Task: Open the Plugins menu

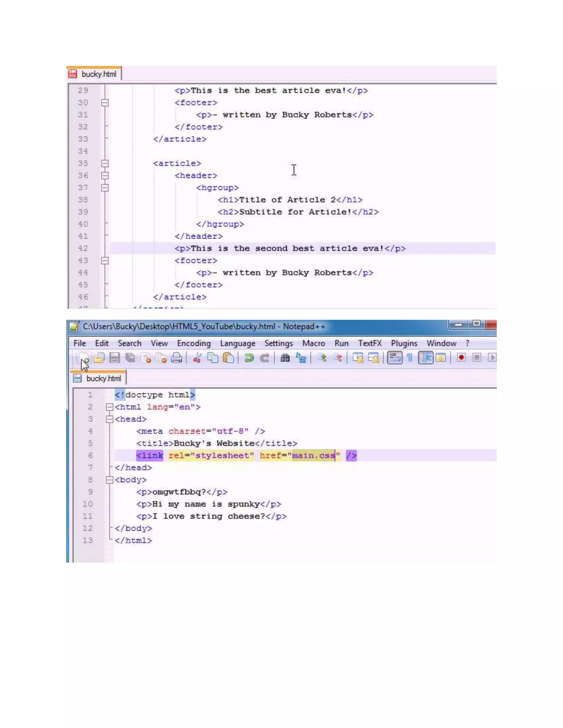Action: click(404, 344)
